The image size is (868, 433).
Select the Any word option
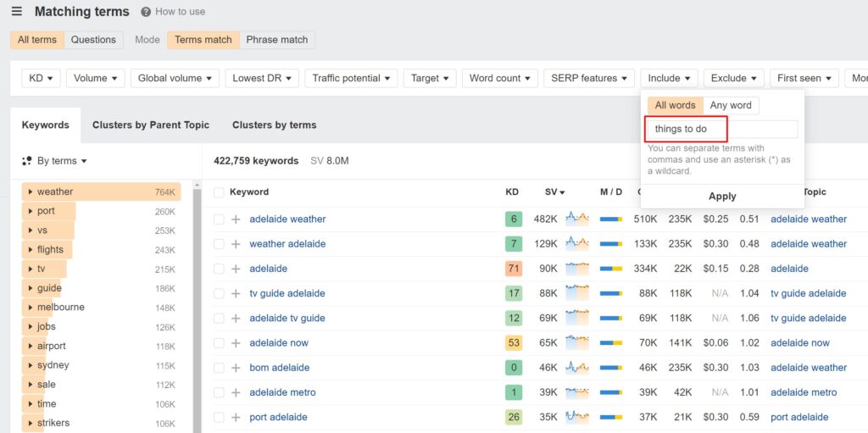tap(731, 105)
